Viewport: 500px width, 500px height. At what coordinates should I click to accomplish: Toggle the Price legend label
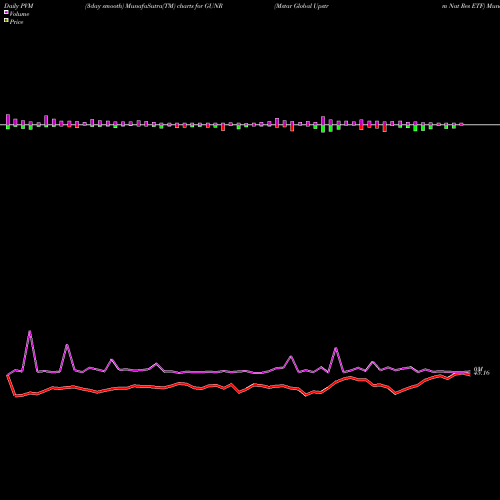pyautogui.click(x=16, y=22)
